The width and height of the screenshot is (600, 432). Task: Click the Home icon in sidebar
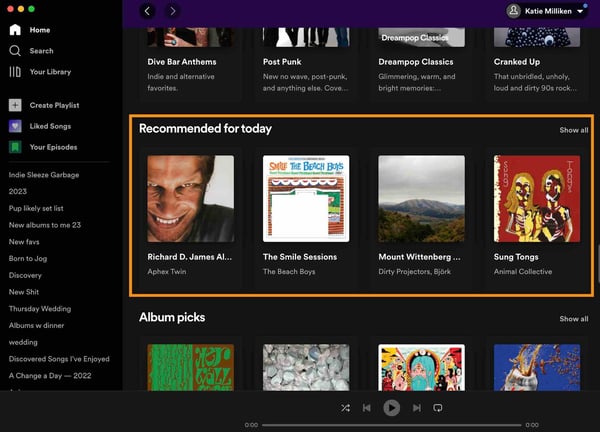point(15,30)
